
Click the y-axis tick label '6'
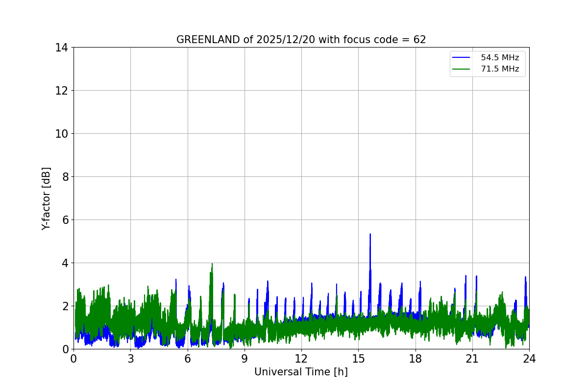[x=65, y=220]
